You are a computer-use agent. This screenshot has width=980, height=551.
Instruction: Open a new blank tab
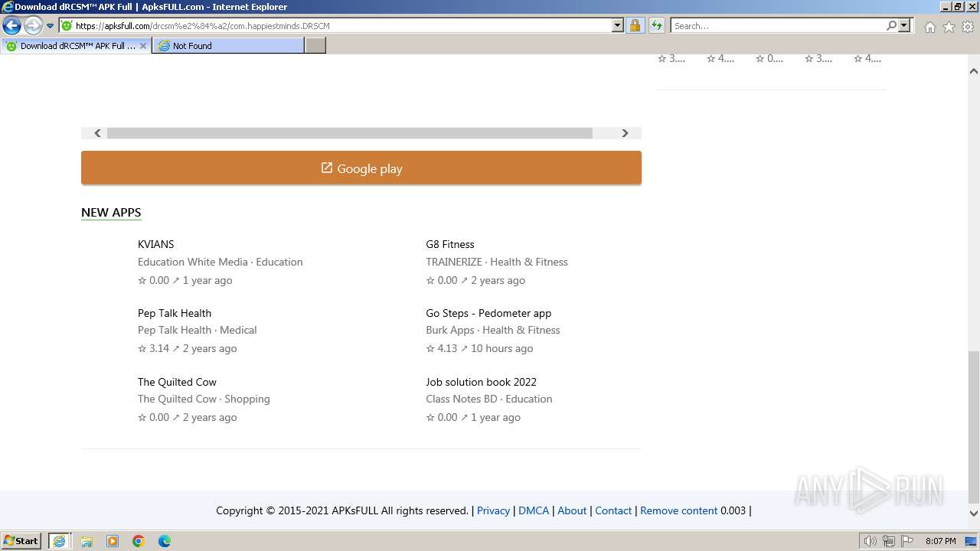(x=315, y=46)
